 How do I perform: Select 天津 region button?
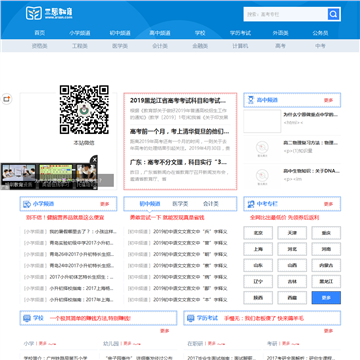click(292, 233)
